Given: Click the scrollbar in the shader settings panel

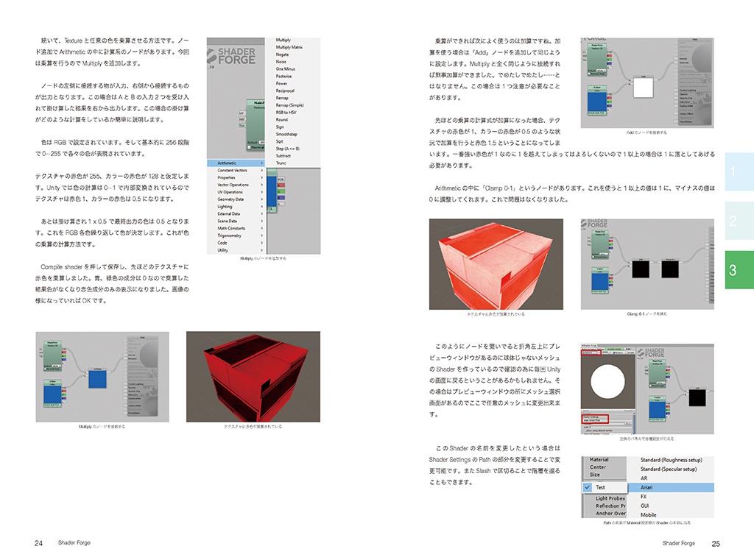Looking at the screenshot, I should pos(633,418).
